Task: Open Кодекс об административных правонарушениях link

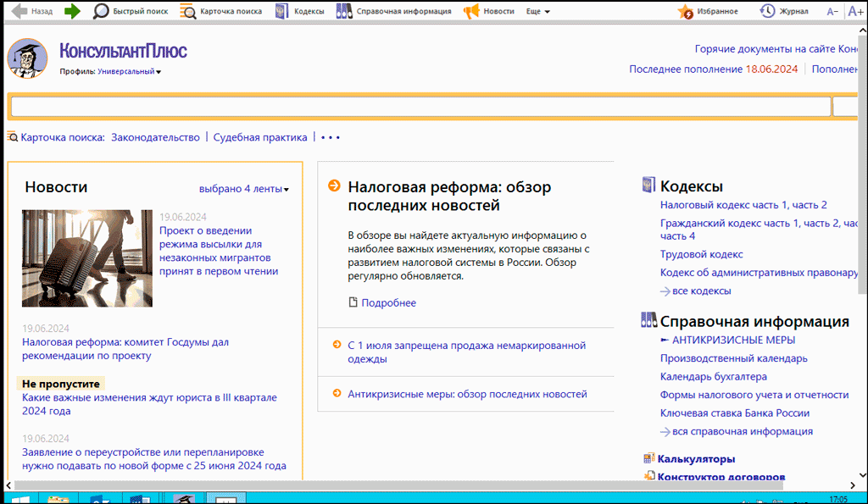Action: 759,272
